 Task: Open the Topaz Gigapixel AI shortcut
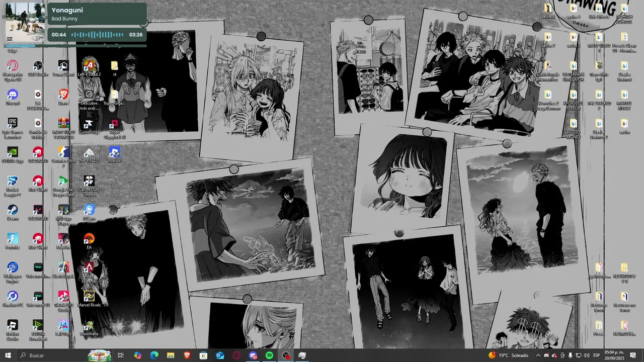[x=114, y=129]
